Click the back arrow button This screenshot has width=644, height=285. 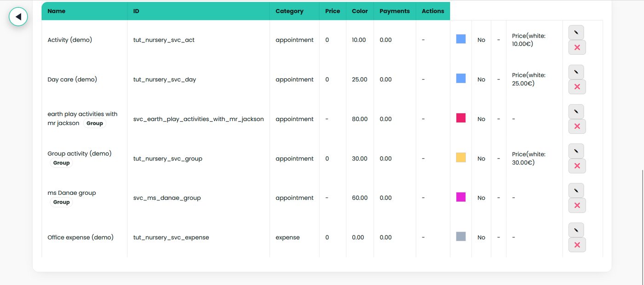coord(18,17)
